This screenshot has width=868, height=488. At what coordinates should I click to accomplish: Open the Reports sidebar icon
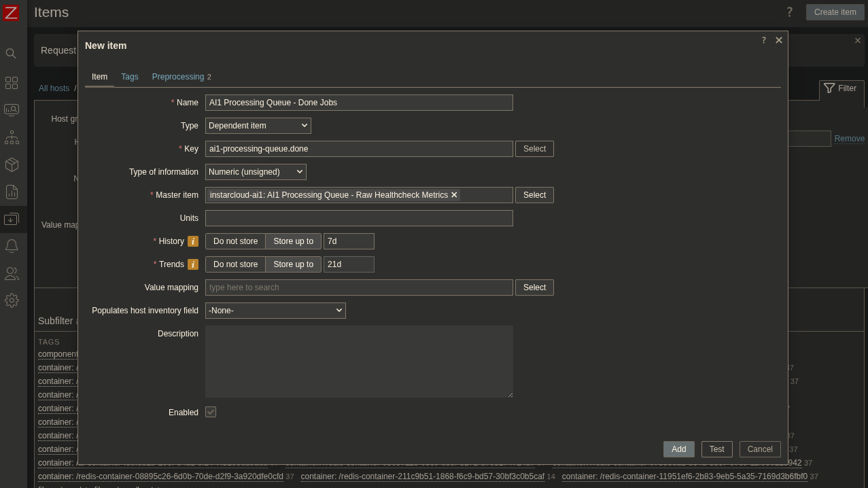[x=12, y=192]
